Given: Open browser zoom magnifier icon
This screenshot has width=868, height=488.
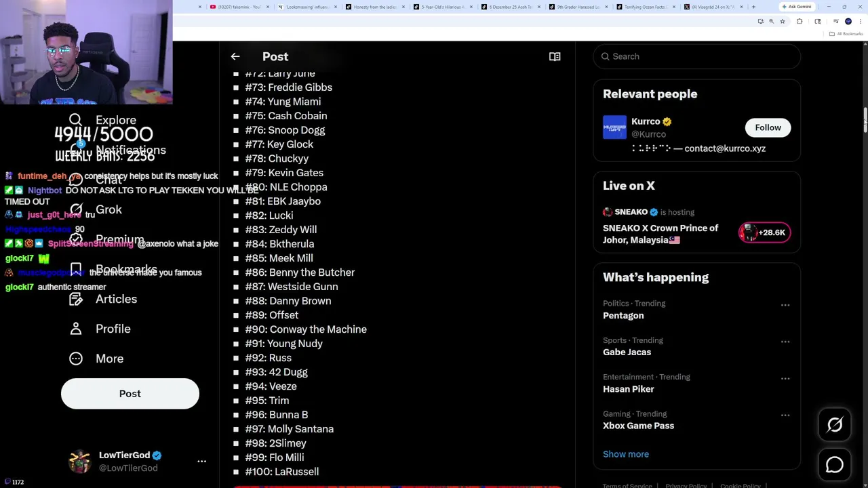Looking at the screenshot, I should point(771,22).
